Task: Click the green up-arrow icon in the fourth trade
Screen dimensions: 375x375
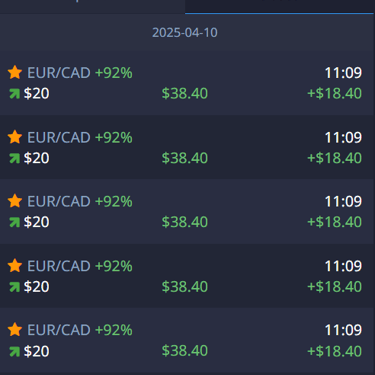Action: pos(15,287)
